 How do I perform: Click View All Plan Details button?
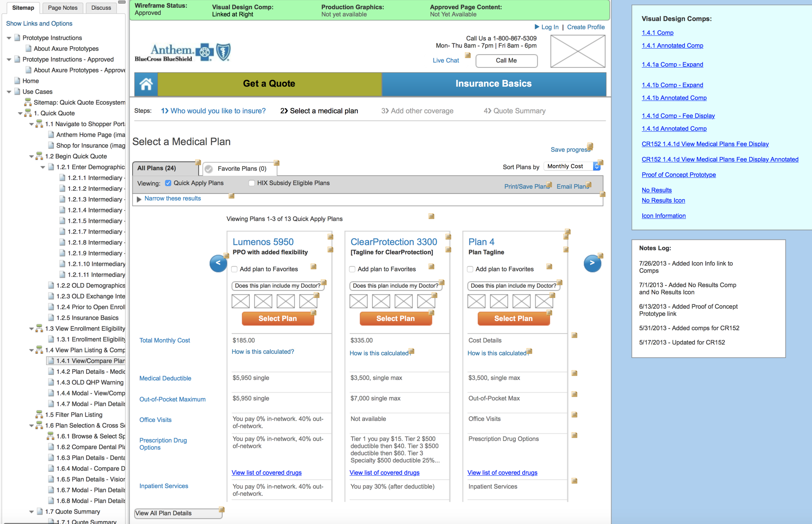pyautogui.click(x=178, y=513)
